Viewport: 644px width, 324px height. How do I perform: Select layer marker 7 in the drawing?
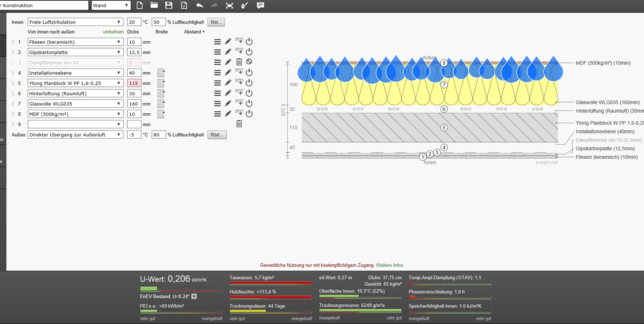coord(444,85)
